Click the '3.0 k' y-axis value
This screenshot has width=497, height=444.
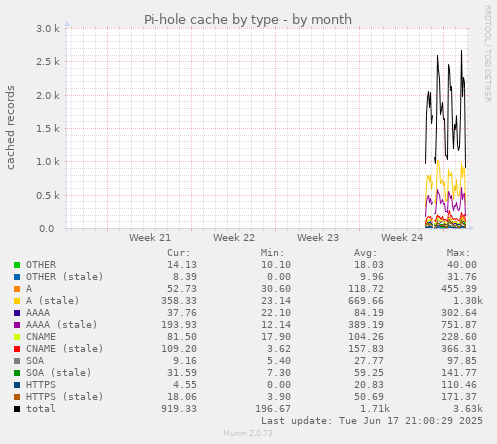pos(48,29)
